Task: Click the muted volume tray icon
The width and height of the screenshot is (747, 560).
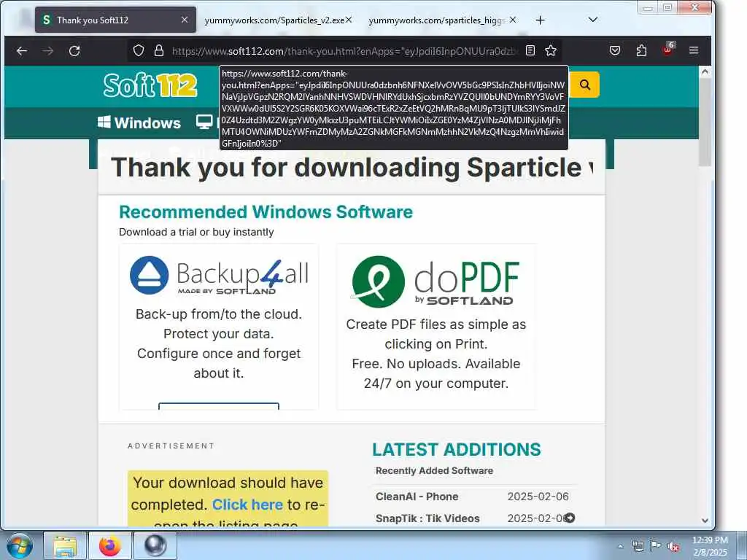Action: coord(673,547)
